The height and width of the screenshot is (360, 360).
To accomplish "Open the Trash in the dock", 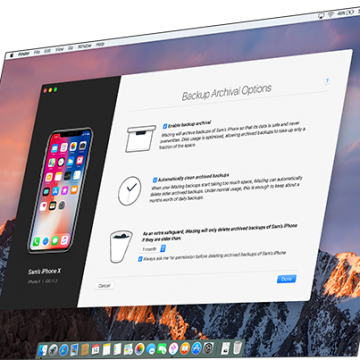I will [237, 347].
